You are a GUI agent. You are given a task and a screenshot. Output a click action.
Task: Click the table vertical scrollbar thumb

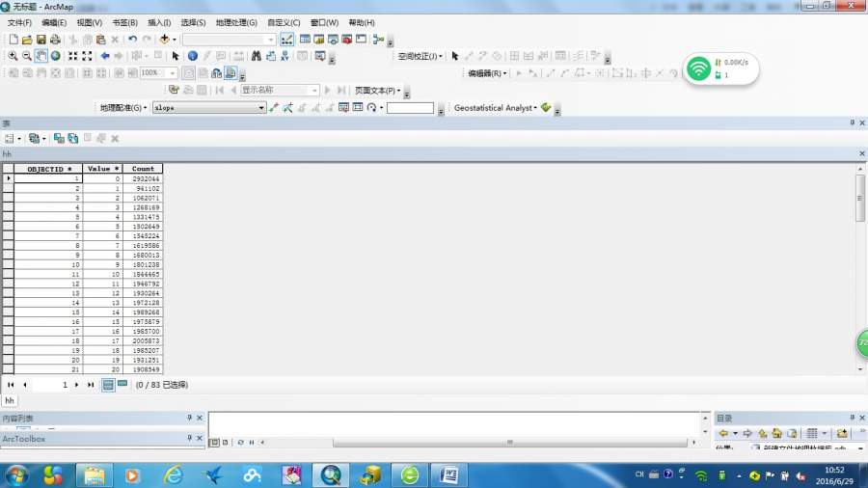click(859, 198)
